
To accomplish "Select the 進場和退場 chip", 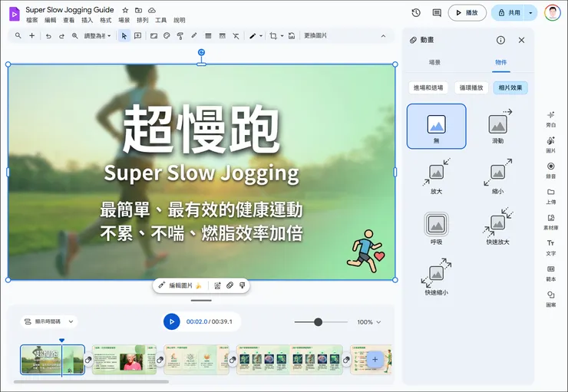I will pyautogui.click(x=428, y=87).
